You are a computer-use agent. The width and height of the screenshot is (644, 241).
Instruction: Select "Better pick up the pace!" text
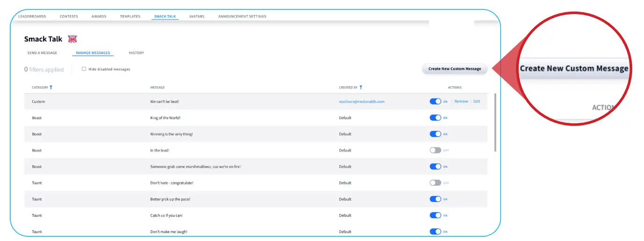coord(170,199)
